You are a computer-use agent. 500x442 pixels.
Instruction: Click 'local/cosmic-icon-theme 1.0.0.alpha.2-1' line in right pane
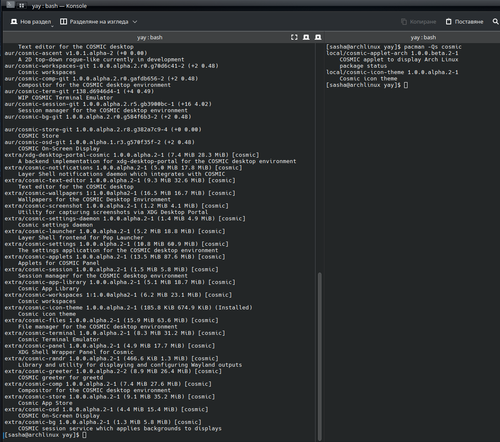click(392, 72)
